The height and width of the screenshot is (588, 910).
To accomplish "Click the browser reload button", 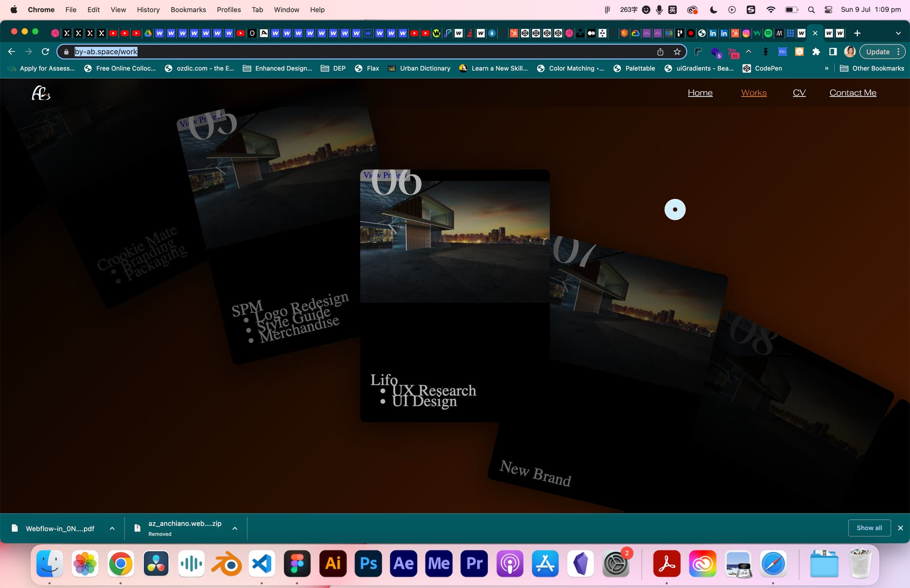I will (45, 52).
